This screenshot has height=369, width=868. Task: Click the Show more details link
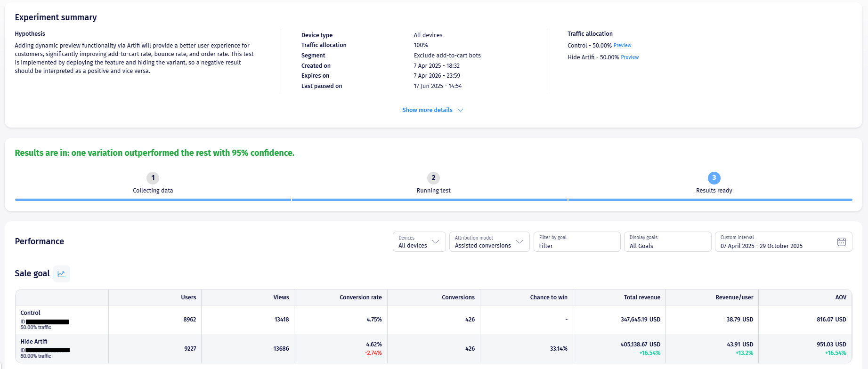tap(427, 110)
